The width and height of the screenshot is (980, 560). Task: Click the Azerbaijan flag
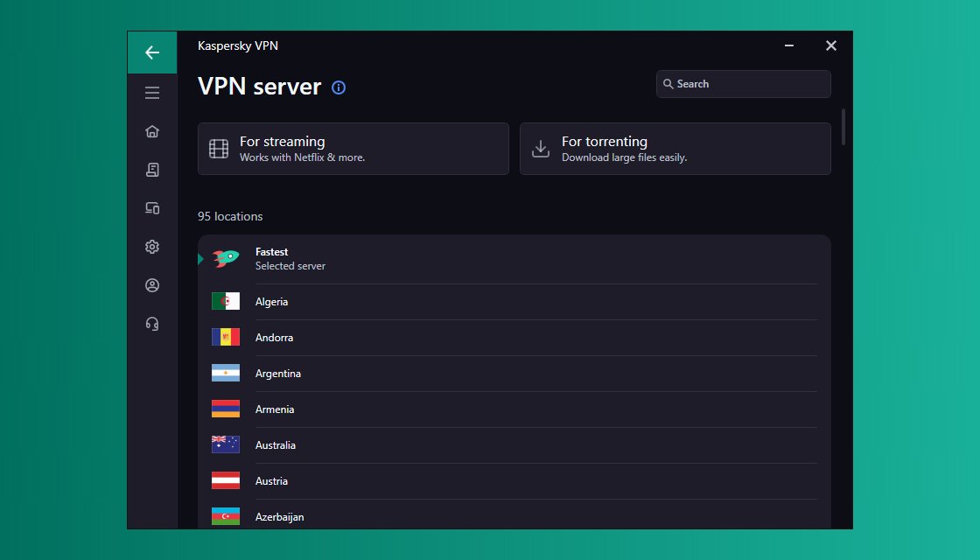coord(226,516)
